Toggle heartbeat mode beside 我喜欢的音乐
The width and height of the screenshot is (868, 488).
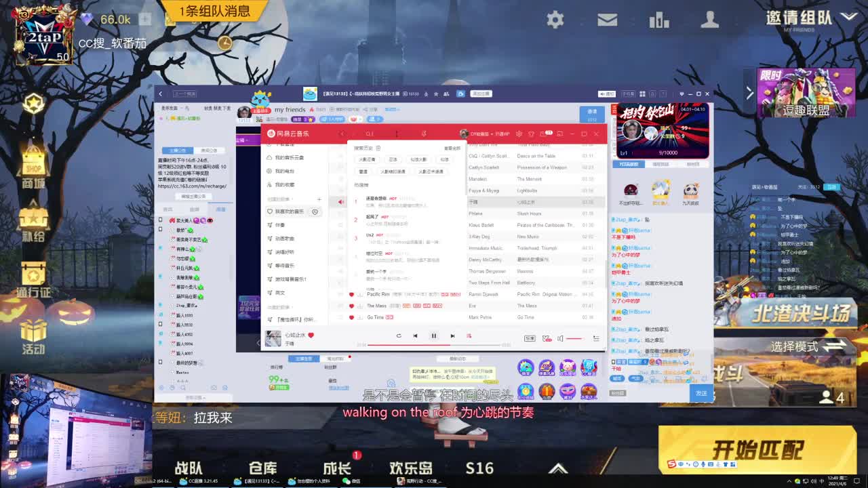click(315, 211)
